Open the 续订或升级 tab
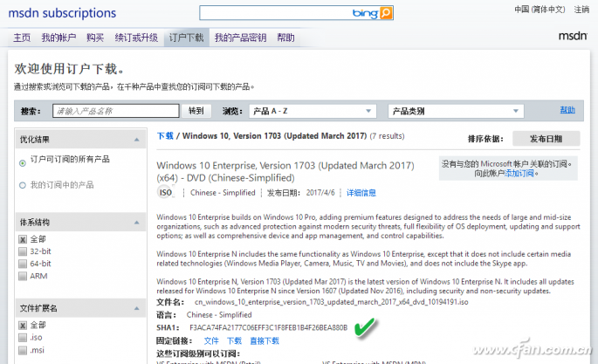The image size is (598, 364). 136,38
